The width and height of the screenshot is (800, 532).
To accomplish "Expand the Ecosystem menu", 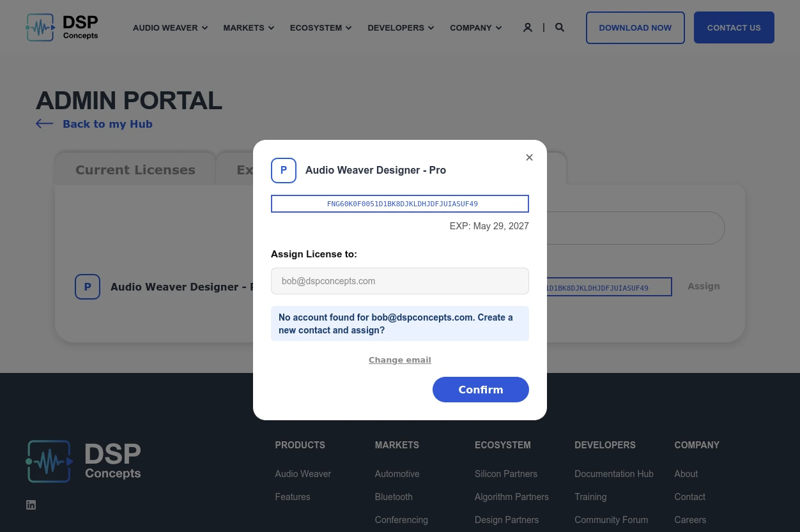I will click(x=321, y=27).
